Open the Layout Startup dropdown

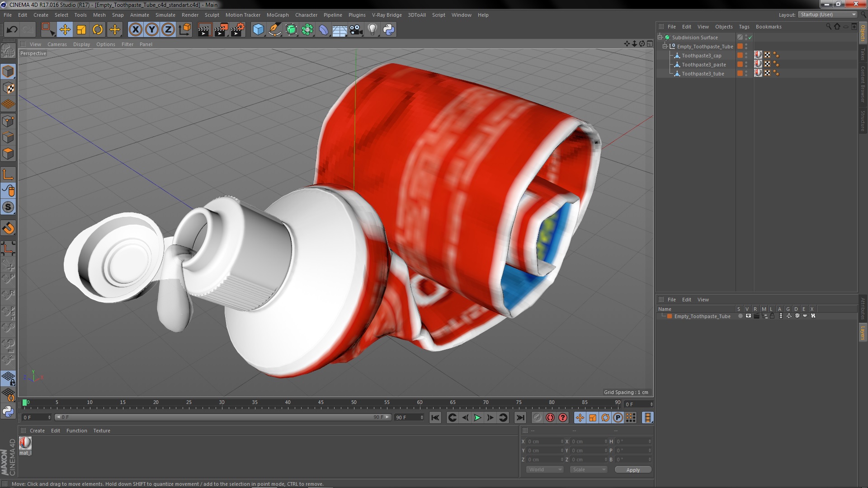828,15
